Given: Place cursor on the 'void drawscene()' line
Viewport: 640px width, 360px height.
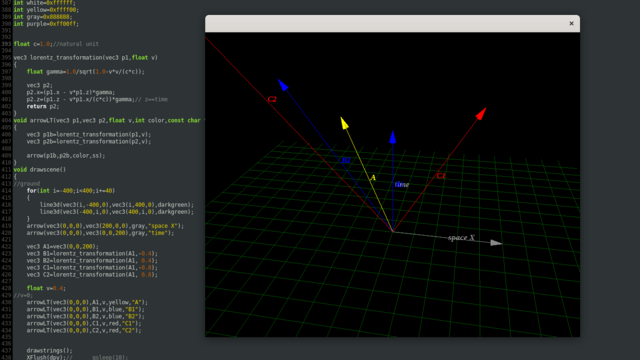Looking at the screenshot, I should (40, 169).
